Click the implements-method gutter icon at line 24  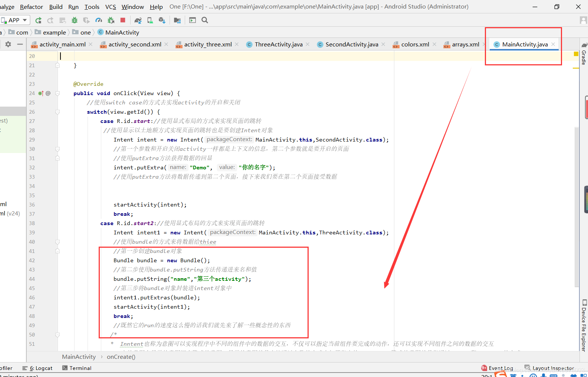tap(41, 93)
